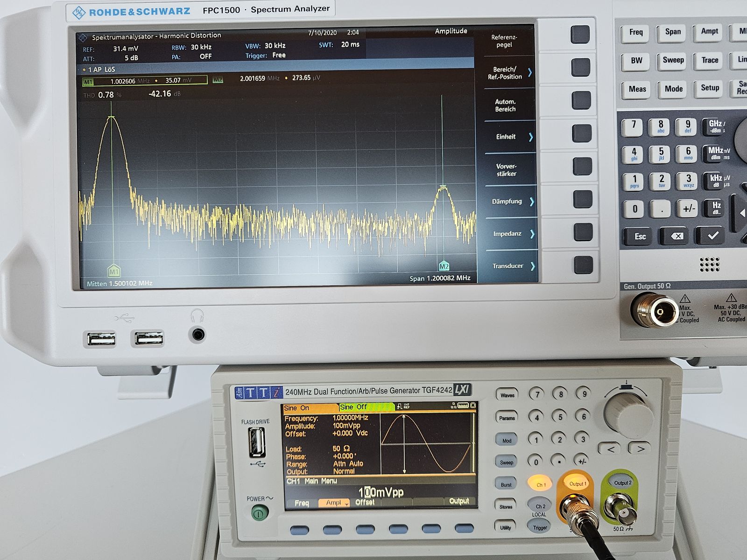Push the generator's Utility button
The height and width of the screenshot is (560, 747).
point(505,527)
